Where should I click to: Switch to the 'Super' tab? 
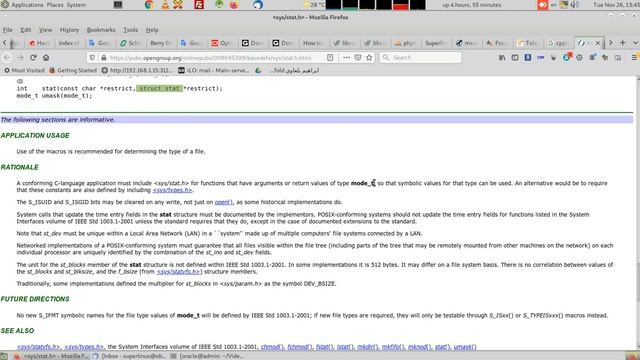[x=436, y=43]
